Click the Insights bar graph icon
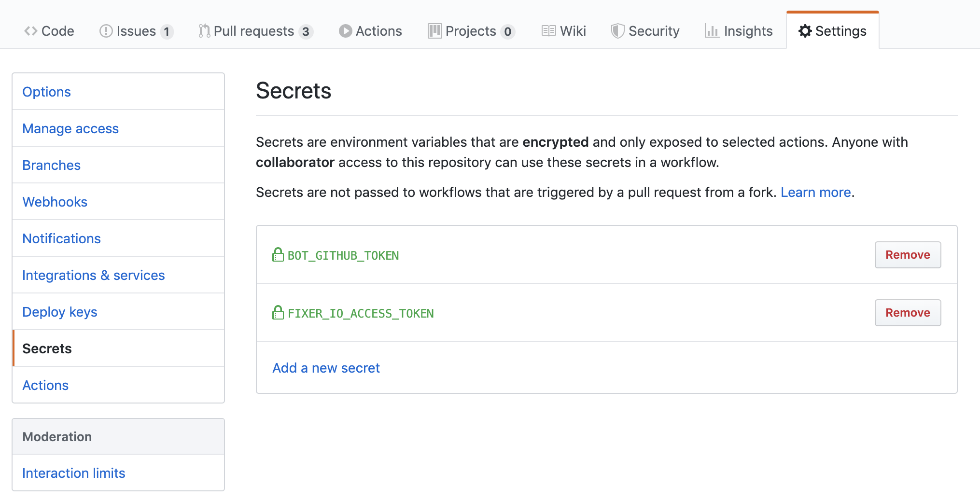The width and height of the screenshot is (980, 501). 712,31
